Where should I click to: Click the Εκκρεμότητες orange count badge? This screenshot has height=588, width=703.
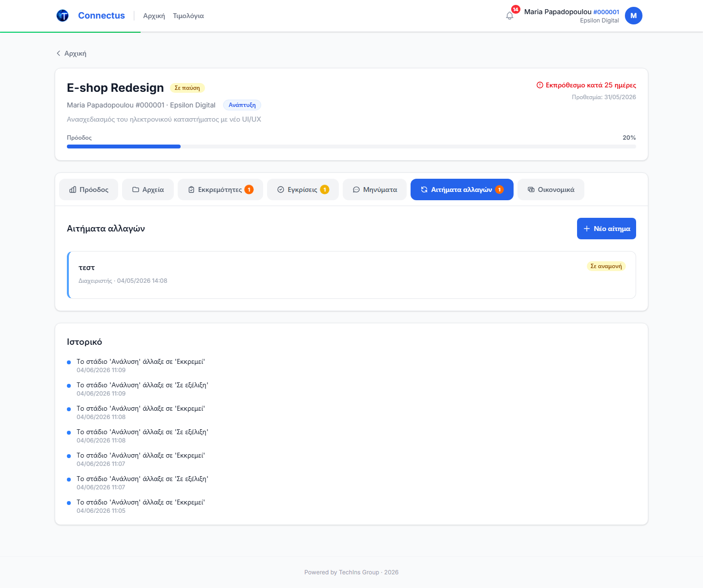(x=249, y=189)
